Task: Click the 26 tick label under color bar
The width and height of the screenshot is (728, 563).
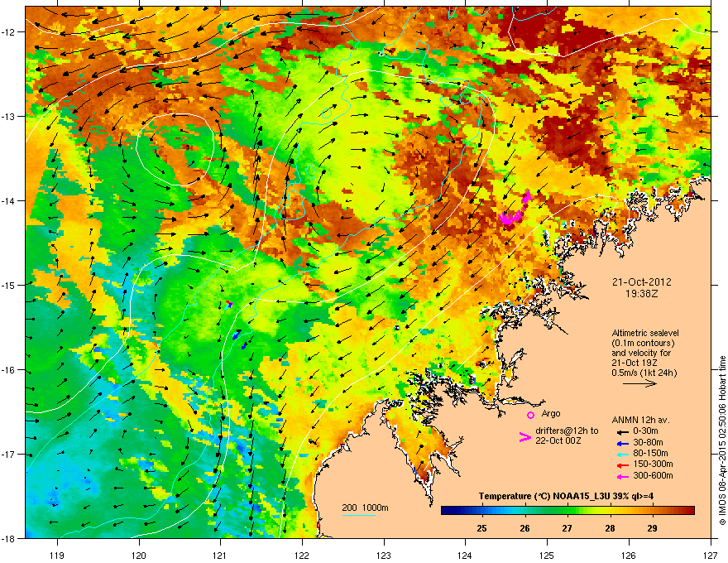Action: [524, 528]
